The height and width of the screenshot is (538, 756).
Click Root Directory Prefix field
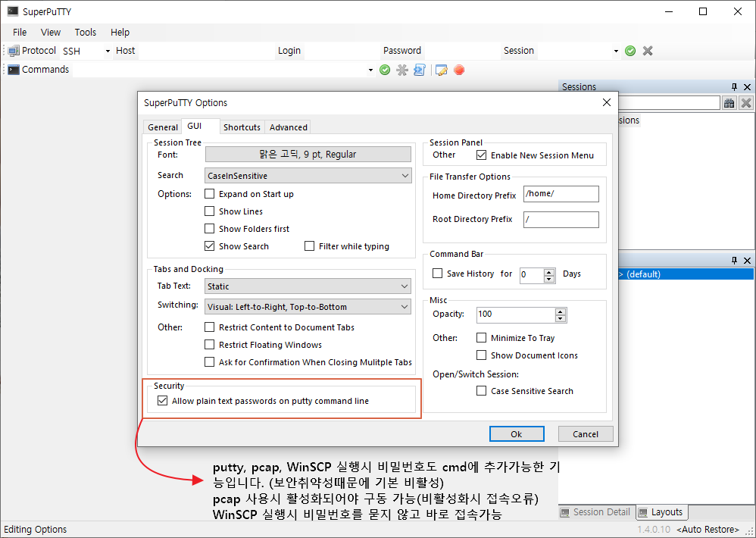point(561,219)
